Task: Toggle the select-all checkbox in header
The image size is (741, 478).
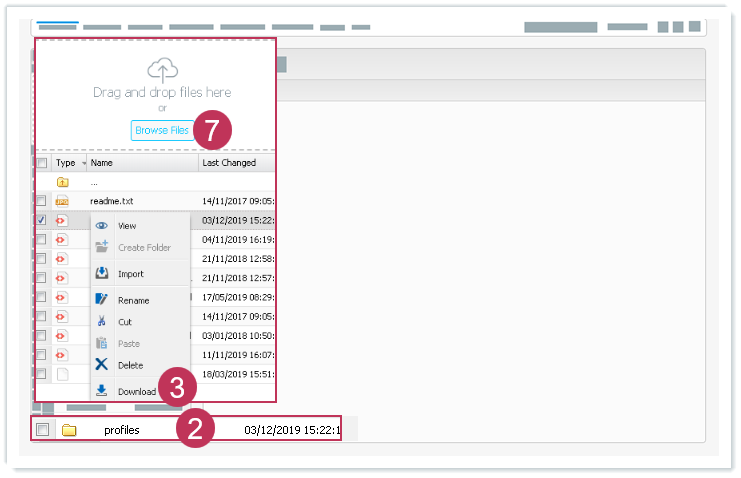Action: coord(41,162)
